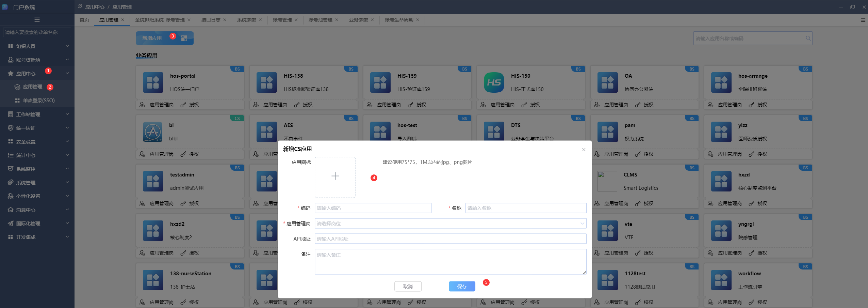The image size is (868, 308).
Task: Close the 新增CS应用 dialog with X
Action: (584, 150)
